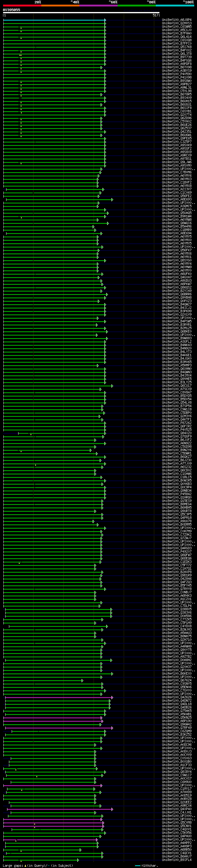Viewport: 197px width, 868px height.
Task: Click the =100char. scale legend text
Action: [150, 865]
